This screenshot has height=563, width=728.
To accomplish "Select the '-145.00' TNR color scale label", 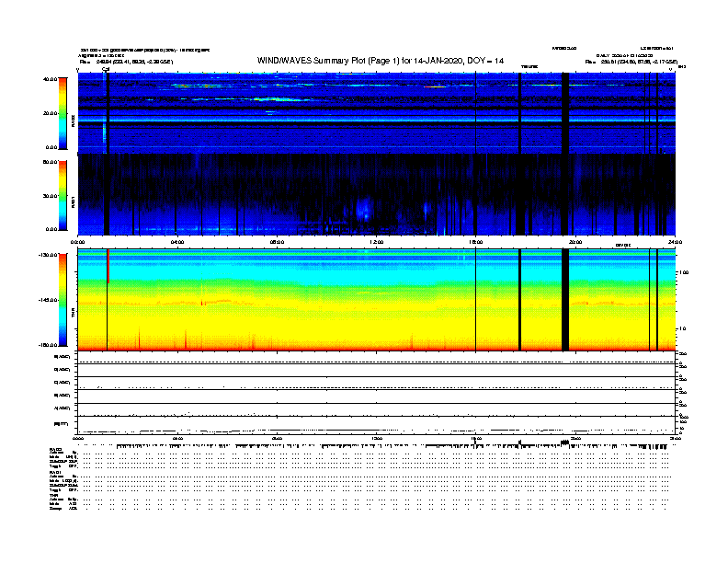I will (48, 300).
